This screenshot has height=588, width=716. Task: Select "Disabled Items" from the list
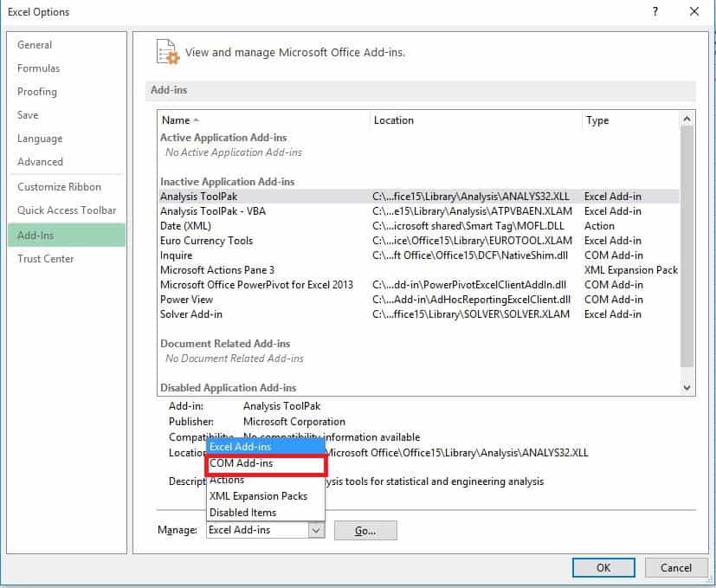(243, 512)
